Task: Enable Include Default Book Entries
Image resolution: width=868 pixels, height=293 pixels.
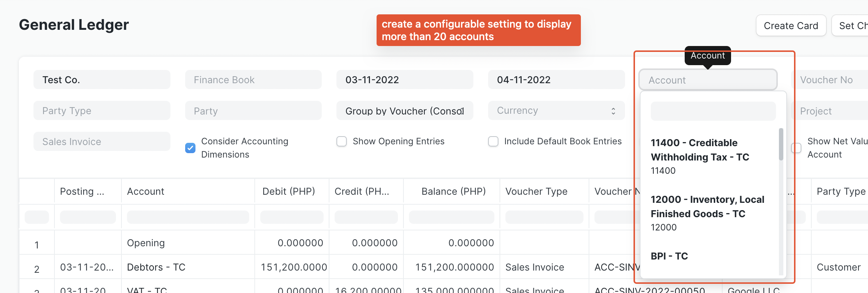Action: (493, 141)
